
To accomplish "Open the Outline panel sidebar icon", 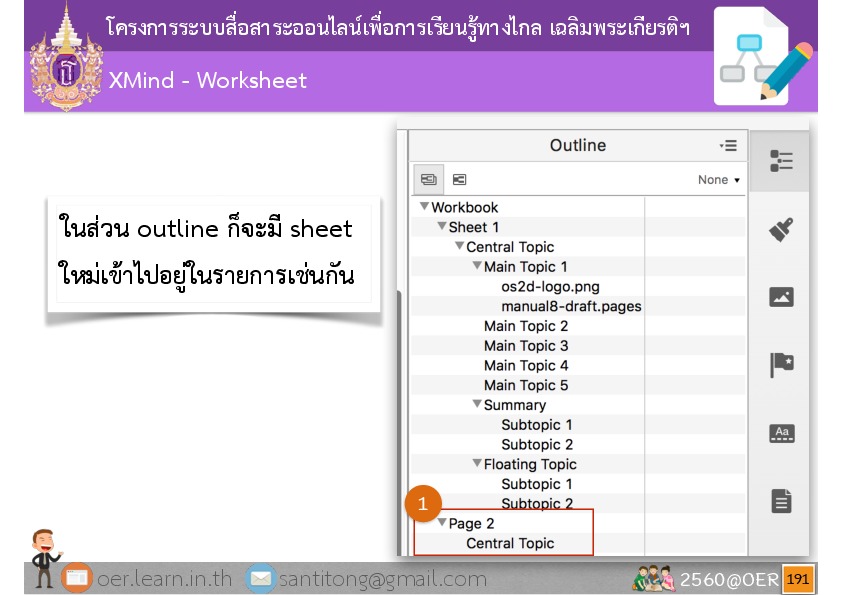I will [x=781, y=161].
